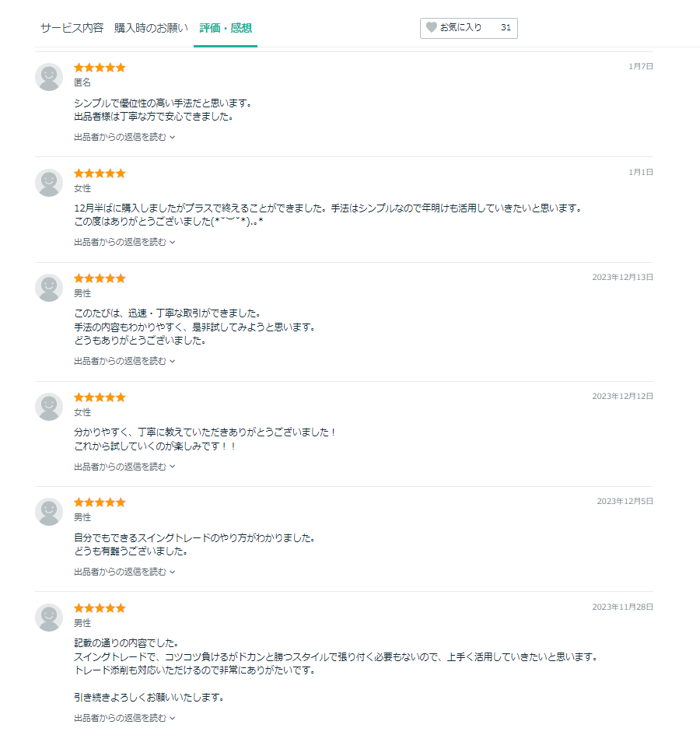The height and width of the screenshot is (742, 700).
Task: Open the 購入時のお願い tab
Action: click(151, 28)
